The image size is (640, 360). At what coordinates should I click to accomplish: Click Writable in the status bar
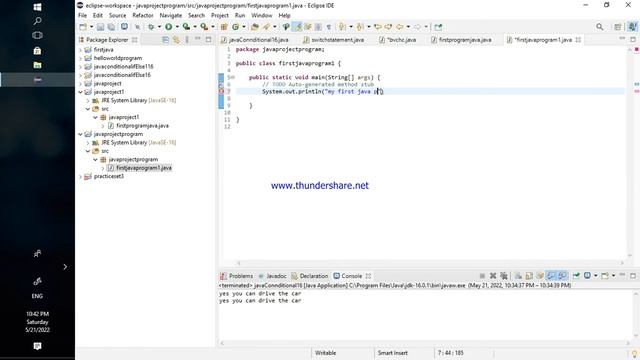(x=325, y=353)
